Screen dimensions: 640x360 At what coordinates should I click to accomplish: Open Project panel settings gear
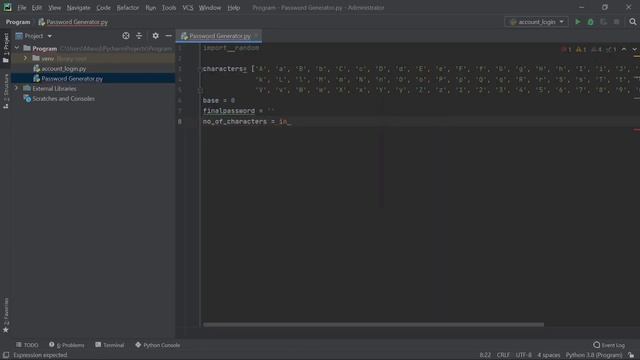156,36
